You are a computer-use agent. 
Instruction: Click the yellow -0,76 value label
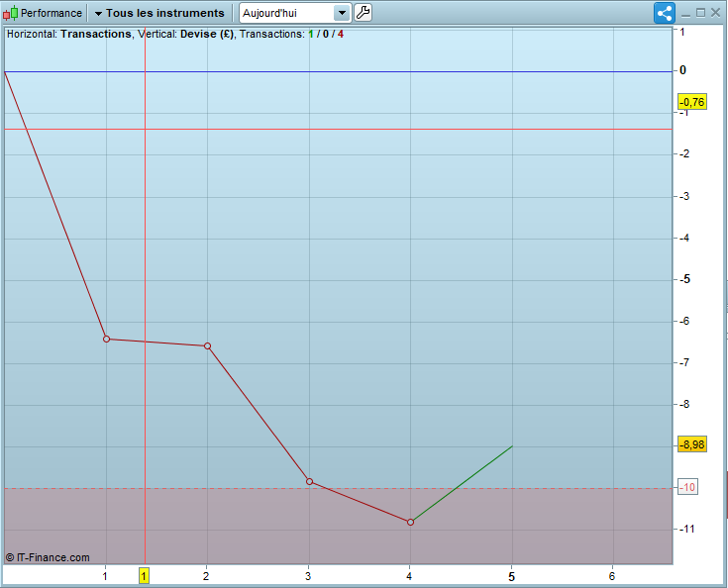(x=692, y=102)
